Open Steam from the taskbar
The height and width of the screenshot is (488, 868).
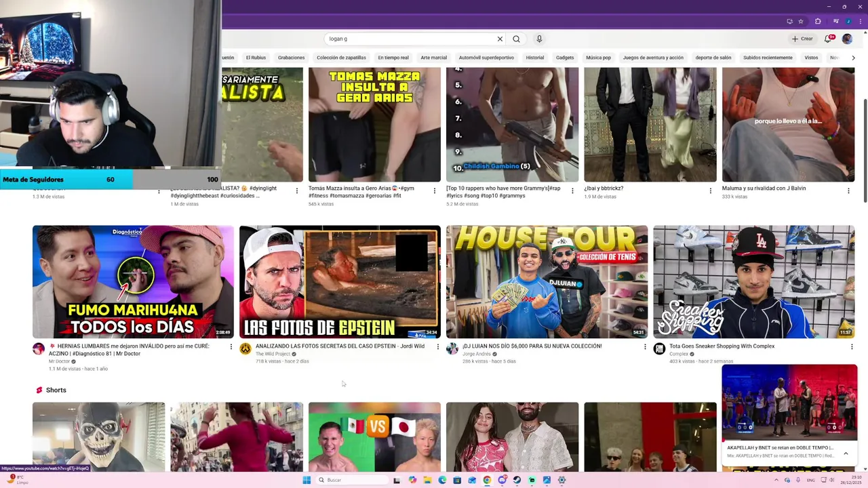517,480
